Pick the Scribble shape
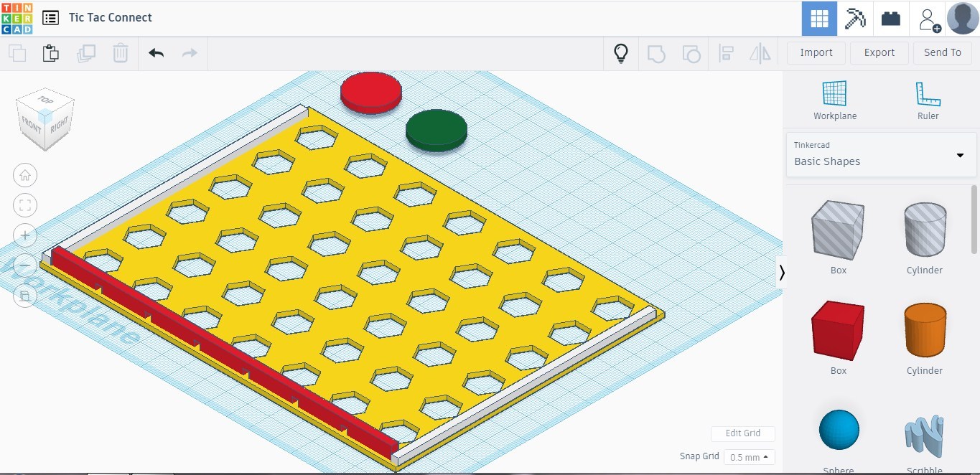The height and width of the screenshot is (475, 980). pyautogui.click(x=925, y=436)
